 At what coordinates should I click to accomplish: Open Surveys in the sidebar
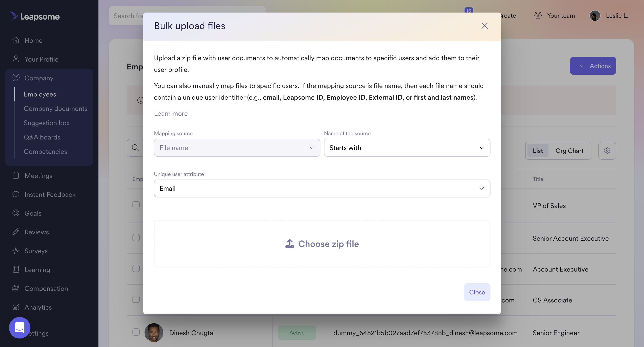tap(36, 251)
